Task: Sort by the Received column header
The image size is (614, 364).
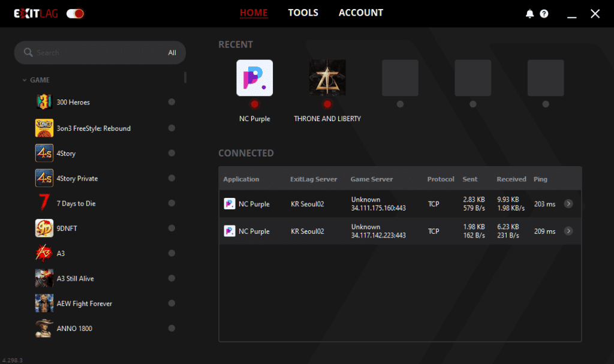Action: [x=511, y=179]
